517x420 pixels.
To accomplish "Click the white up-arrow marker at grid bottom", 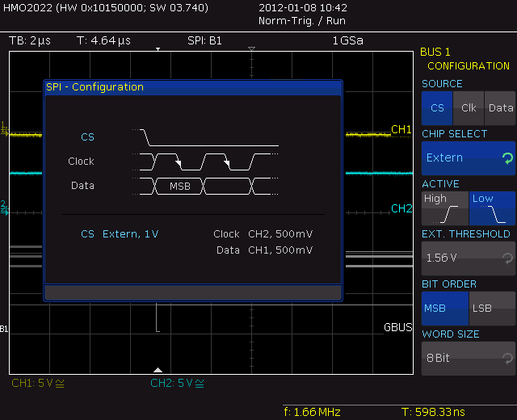I will coord(158,369).
